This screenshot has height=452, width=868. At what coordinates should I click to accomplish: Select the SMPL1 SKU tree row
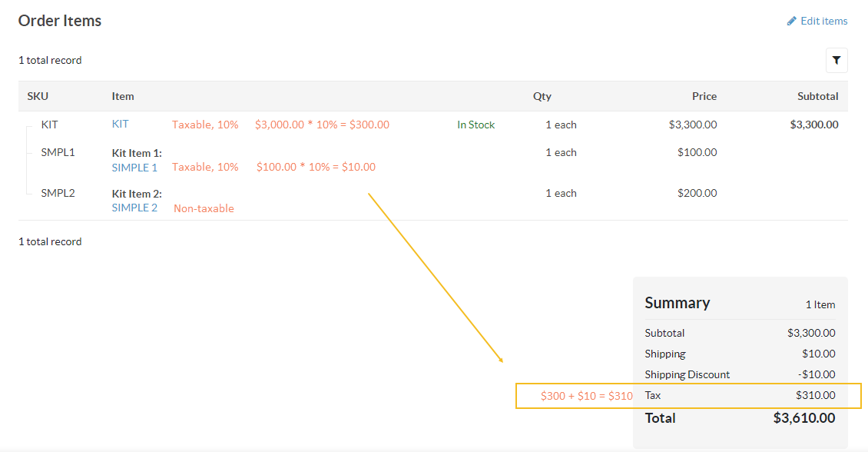coord(58,152)
